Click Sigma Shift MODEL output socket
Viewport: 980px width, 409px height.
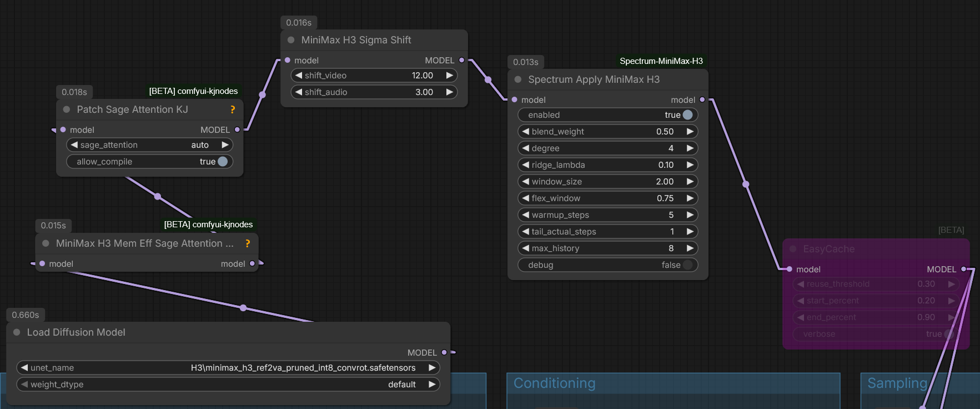click(x=461, y=60)
